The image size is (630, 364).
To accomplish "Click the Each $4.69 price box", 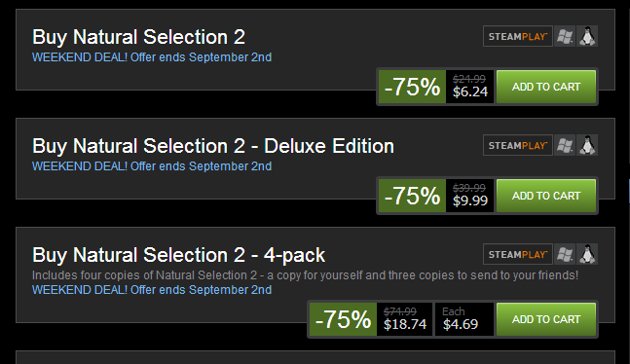I will pyautogui.click(x=464, y=319).
